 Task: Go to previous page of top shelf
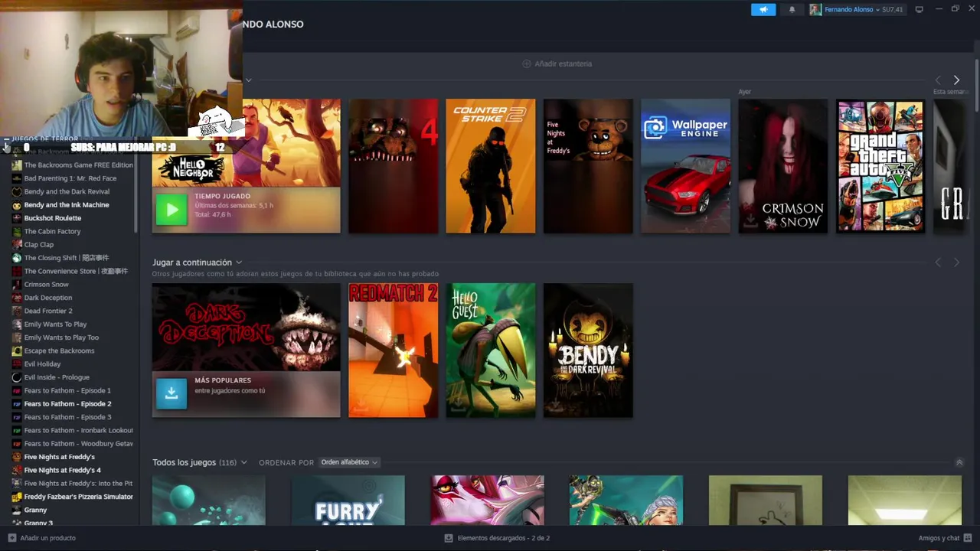click(x=938, y=80)
